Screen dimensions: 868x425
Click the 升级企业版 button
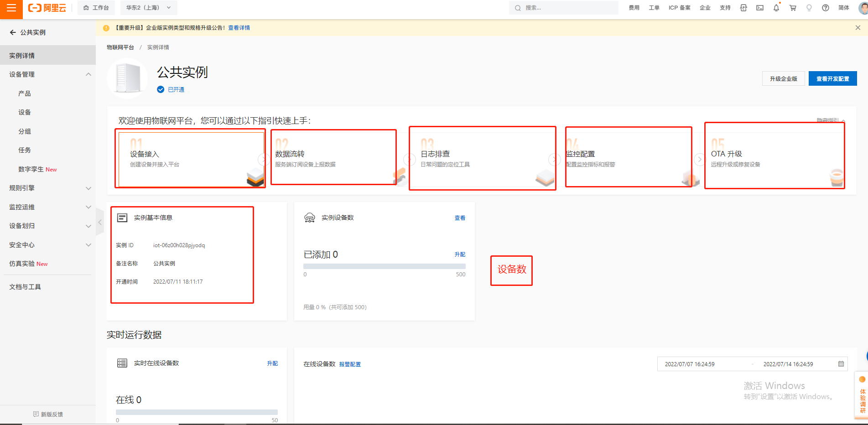tap(783, 78)
